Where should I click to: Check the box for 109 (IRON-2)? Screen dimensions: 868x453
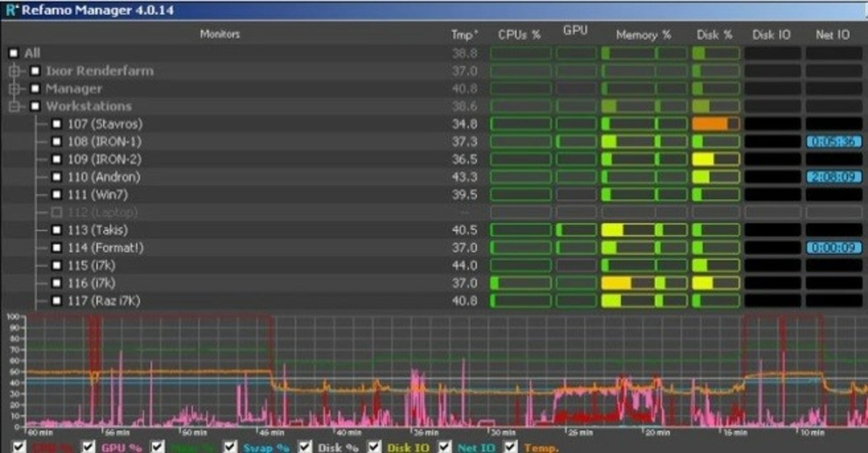tap(57, 159)
